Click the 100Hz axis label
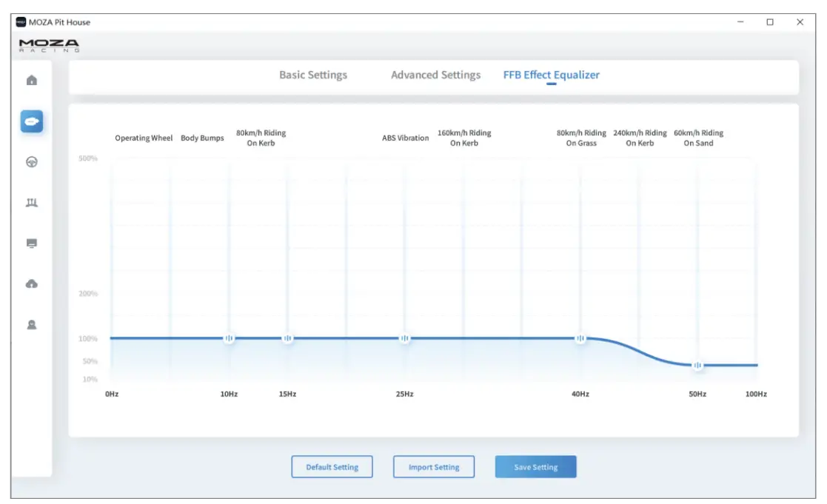This screenshot has height=504, width=827. click(756, 394)
